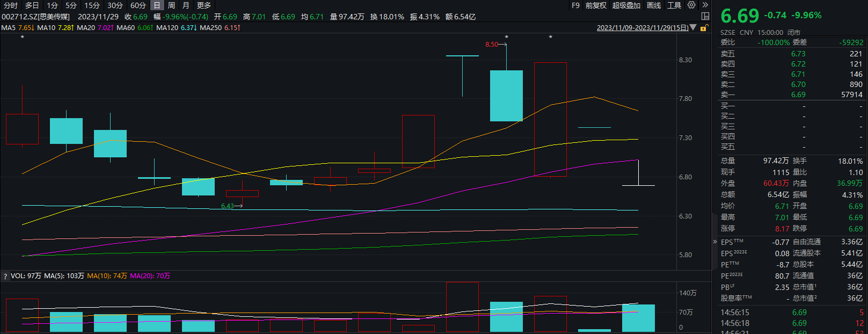The width and height of the screenshot is (868, 334).
Task: Toggle the side panel layout icon
Action: [x=705, y=17]
